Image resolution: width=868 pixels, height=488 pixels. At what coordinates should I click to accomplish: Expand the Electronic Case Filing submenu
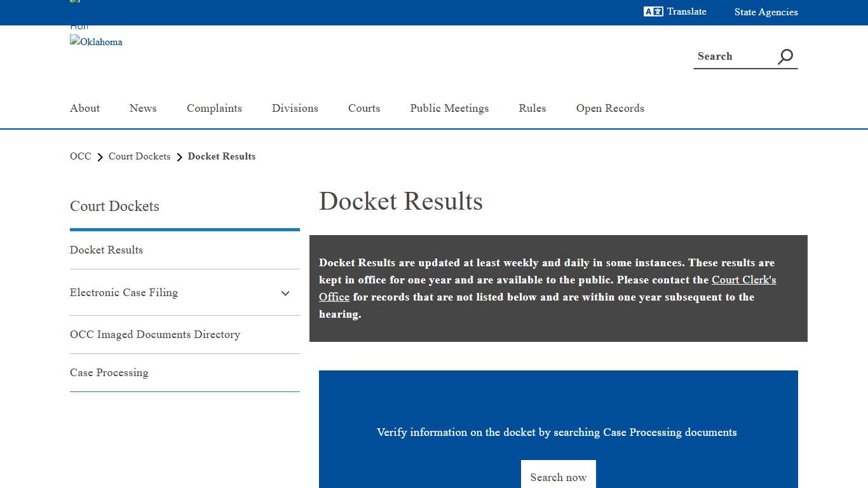click(x=285, y=293)
